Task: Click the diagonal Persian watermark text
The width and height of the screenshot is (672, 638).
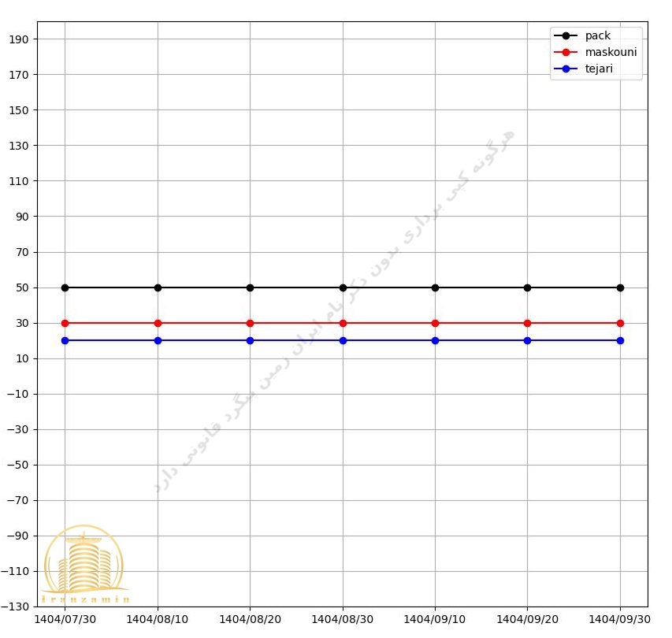Action: [x=335, y=311]
